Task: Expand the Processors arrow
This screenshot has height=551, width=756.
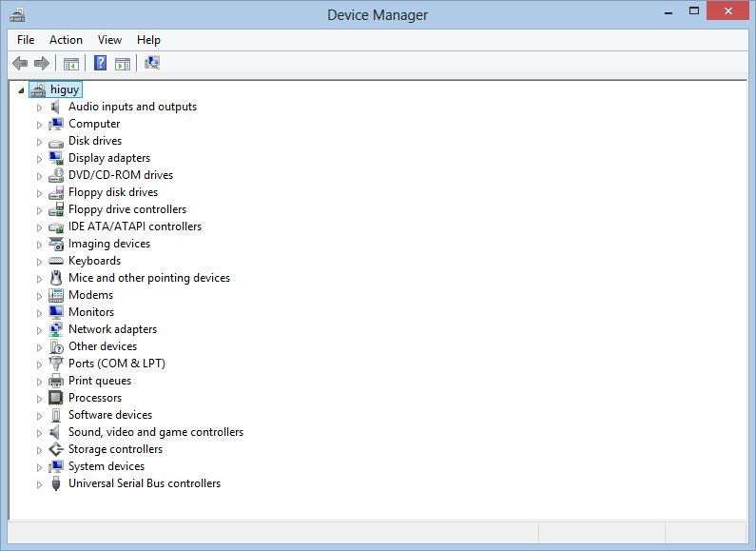Action: 39,399
